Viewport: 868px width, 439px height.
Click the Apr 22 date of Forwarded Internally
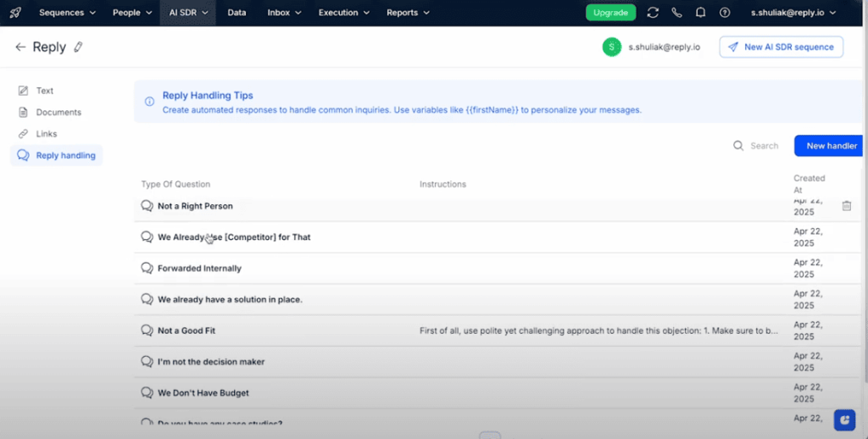pyautogui.click(x=808, y=269)
